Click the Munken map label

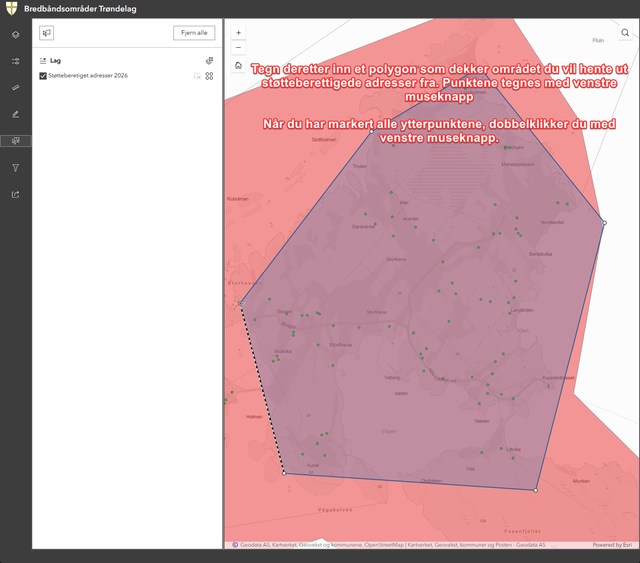581,481
